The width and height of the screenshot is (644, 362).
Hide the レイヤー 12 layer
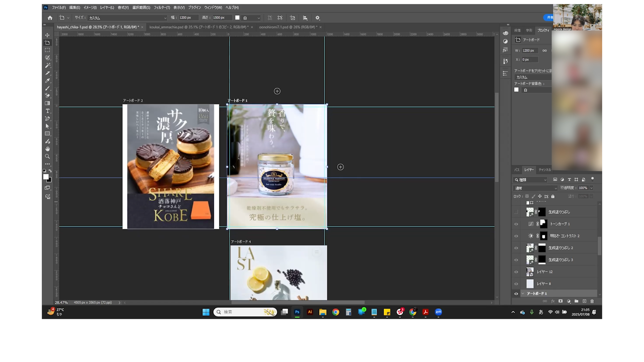click(x=516, y=272)
